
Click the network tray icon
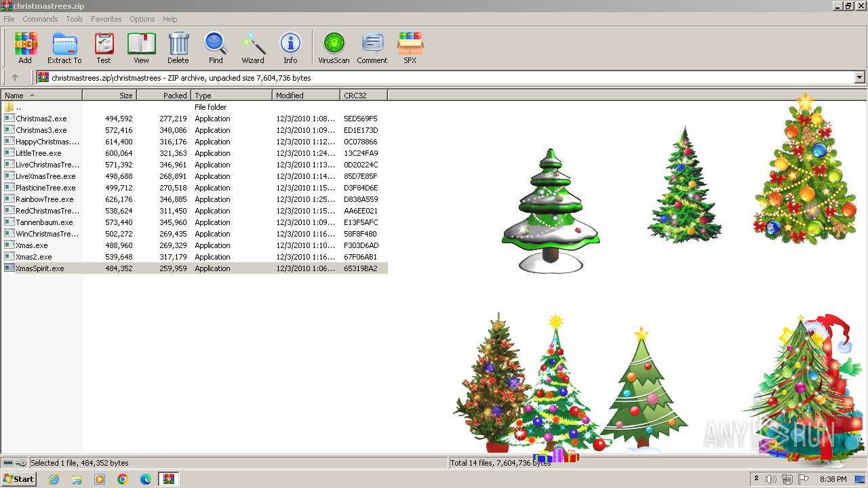[x=787, y=479]
